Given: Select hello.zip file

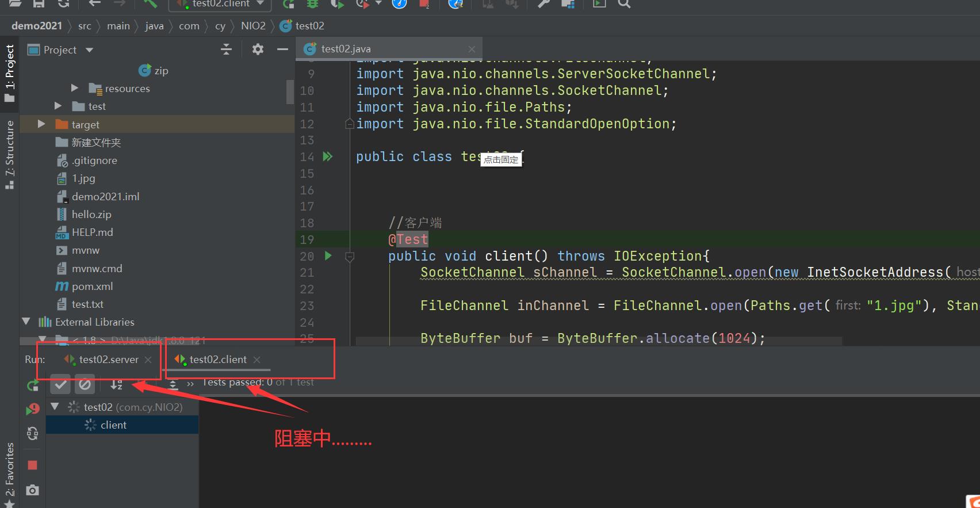Looking at the screenshot, I should 84,214.
